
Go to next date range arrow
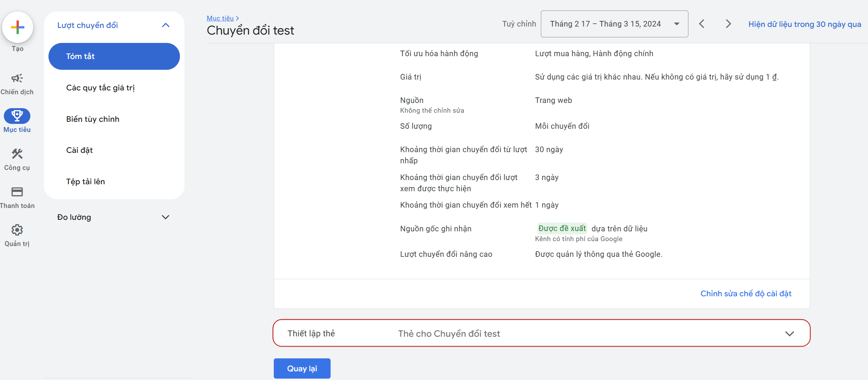click(728, 24)
